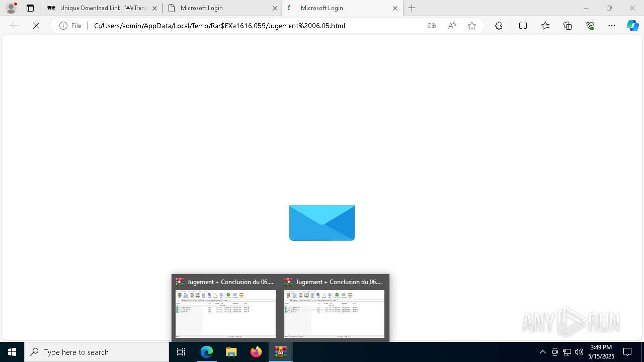Open the tab actions menu icon

(x=30, y=8)
